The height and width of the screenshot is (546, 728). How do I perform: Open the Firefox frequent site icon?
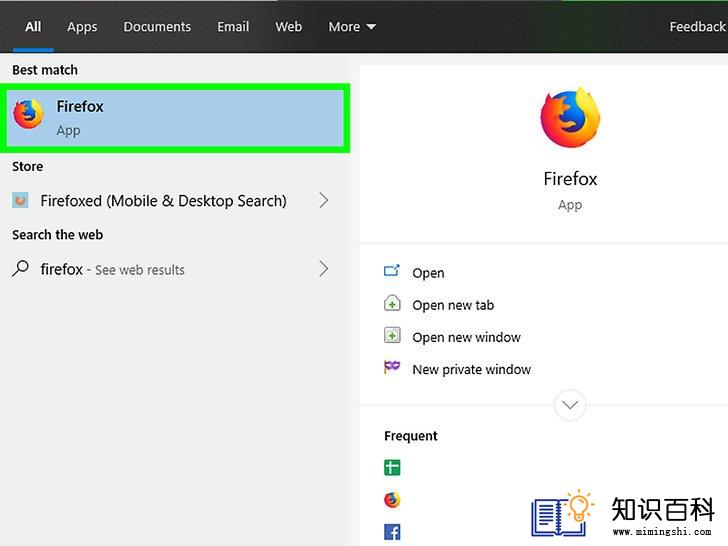click(392, 500)
